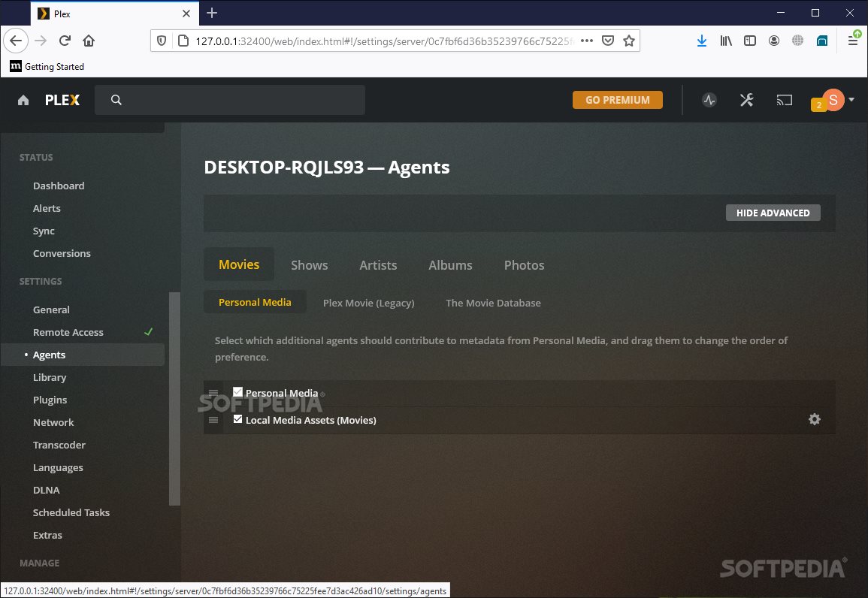Uncheck Local Media Assets (Movies)
Image resolution: width=868 pixels, height=598 pixels.
[237, 418]
